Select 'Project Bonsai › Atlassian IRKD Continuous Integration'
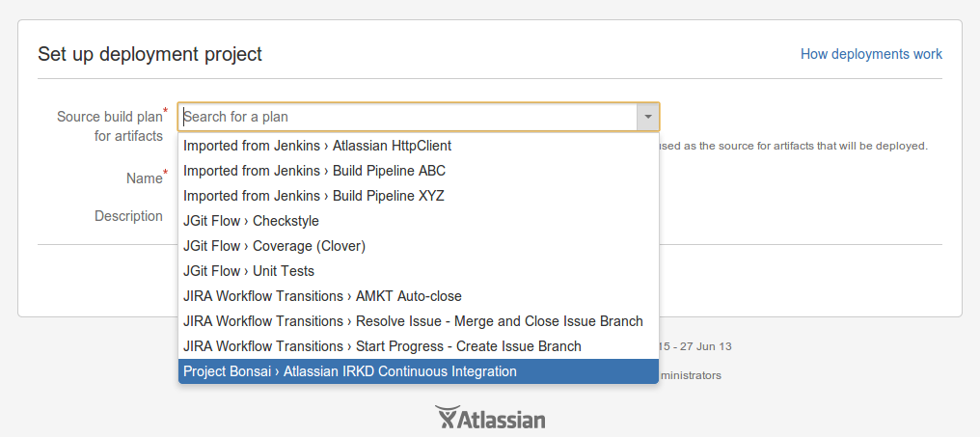 350,371
